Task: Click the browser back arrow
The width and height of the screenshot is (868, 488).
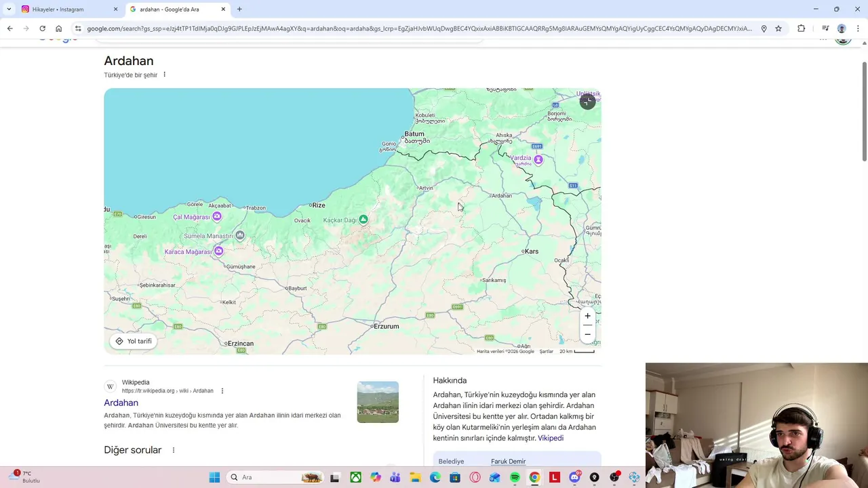Action: point(9,28)
